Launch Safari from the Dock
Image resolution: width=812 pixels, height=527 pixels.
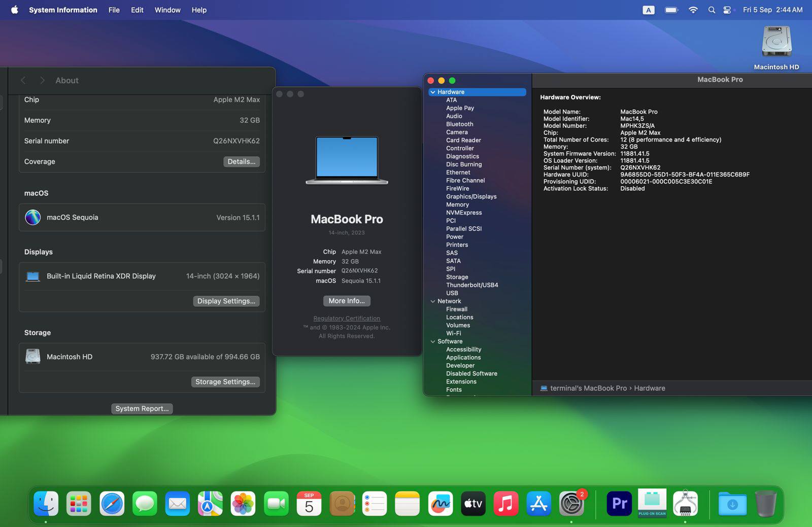[112, 504]
